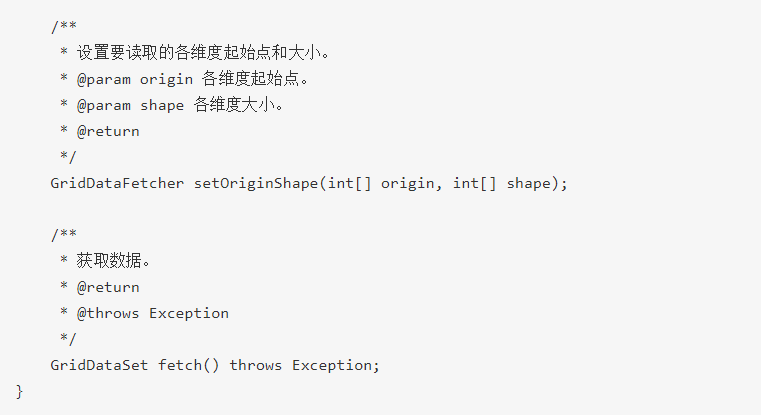Click the word shape in the second @param line
Viewport: 761px width, 415px height.
click(161, 105)
